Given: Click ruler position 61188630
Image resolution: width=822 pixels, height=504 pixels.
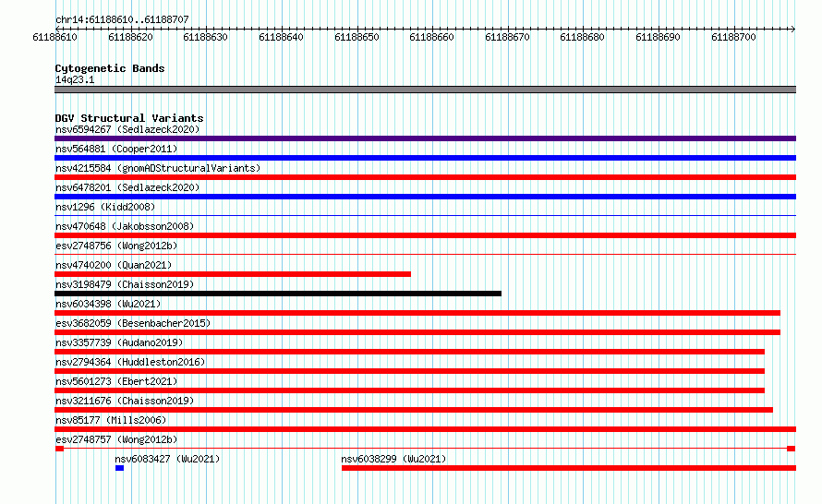Looking at the screenshot, I should (205, 37).
